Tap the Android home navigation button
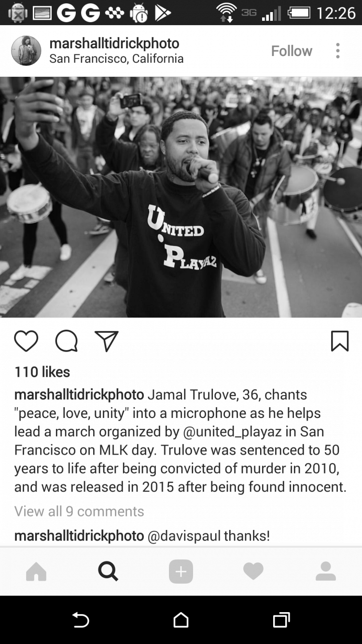 coord(181,620)
